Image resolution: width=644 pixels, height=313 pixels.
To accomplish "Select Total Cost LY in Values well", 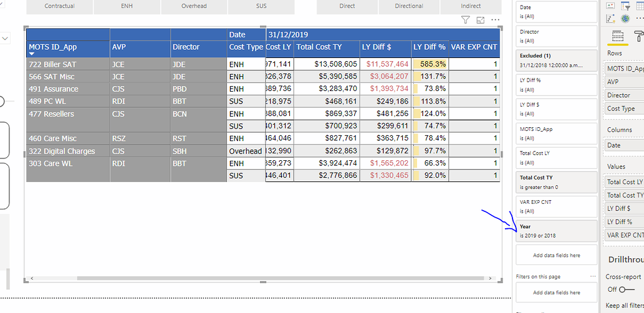I will click(x=624, y=182).
